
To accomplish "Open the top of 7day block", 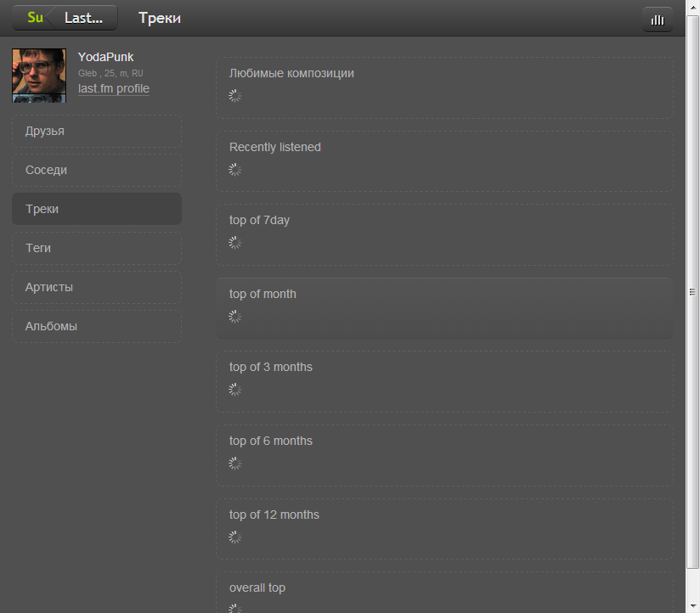I will [x=444, y=234].
